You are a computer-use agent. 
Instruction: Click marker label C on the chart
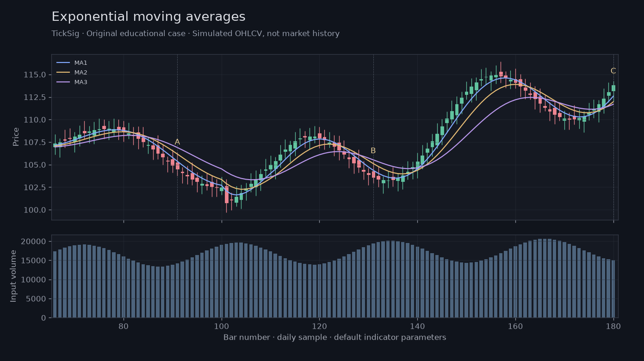tap(613, 71)
